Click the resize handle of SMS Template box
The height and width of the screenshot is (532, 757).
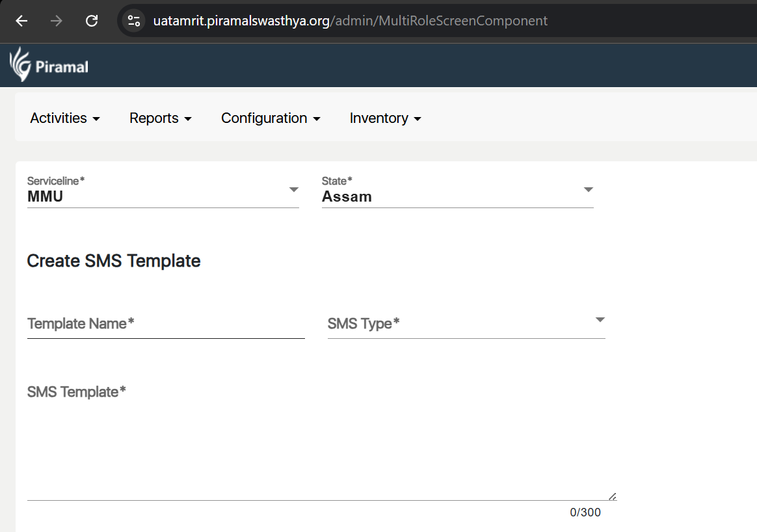point(612,496)
